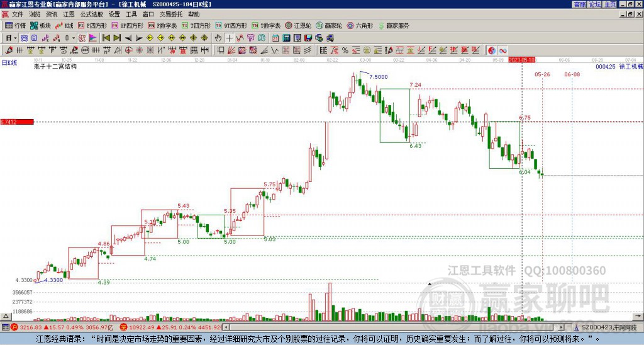Click the 10922.49 index value
This screenshot has width=644, height=345.
141,327
